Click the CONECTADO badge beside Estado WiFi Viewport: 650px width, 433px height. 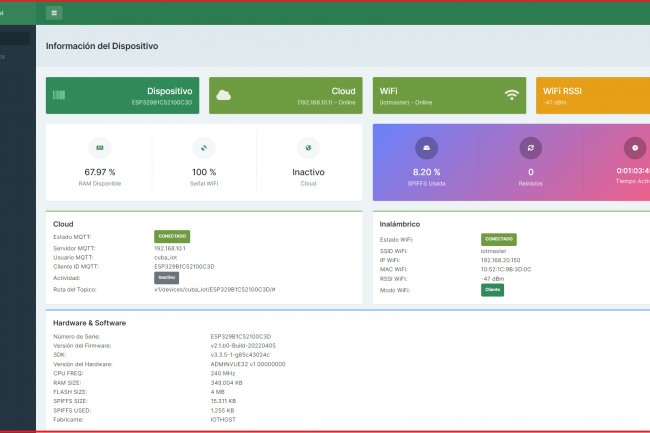498,240
